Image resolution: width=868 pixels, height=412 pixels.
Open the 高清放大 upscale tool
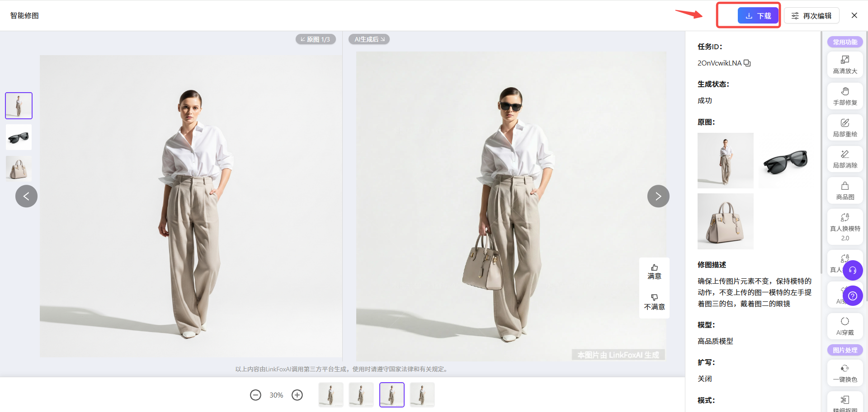point(845,65)
